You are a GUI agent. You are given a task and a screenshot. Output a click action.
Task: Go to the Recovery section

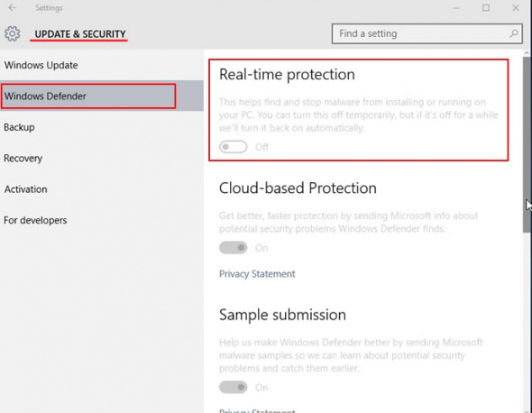(x=102, y=158)
